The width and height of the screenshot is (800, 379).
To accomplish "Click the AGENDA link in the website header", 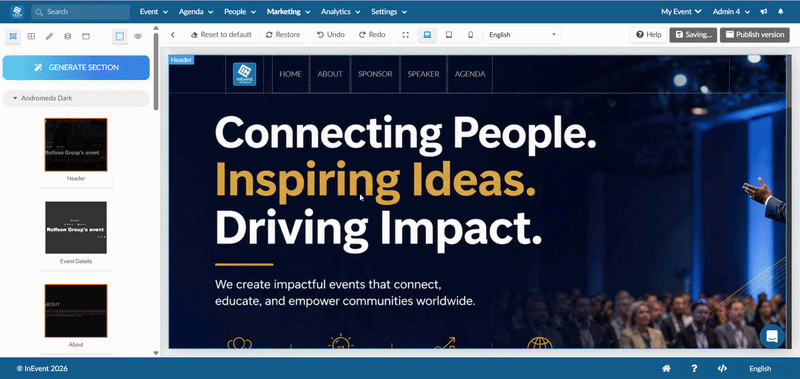I will (x=470, y=74).
